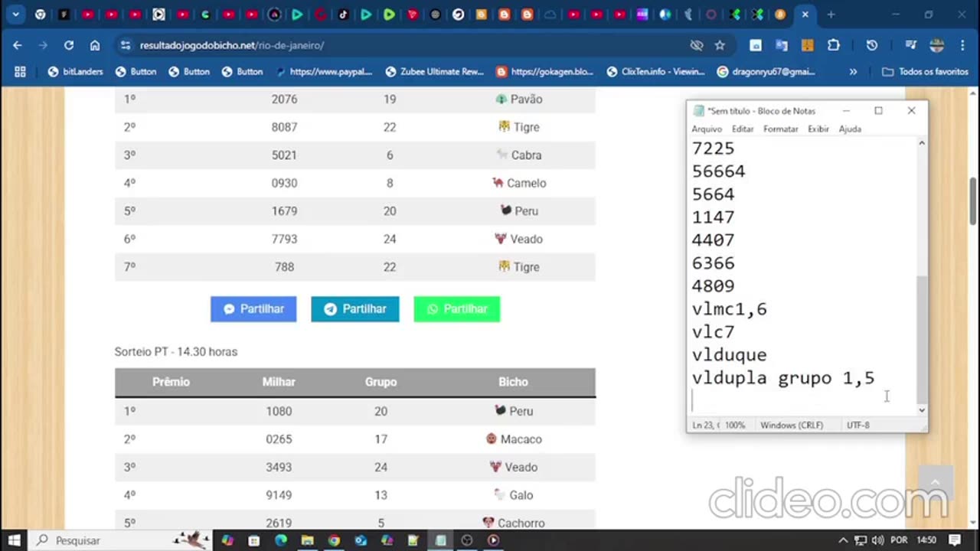
Task: Open browser history clock icon
Action: [x=871, y=45]
